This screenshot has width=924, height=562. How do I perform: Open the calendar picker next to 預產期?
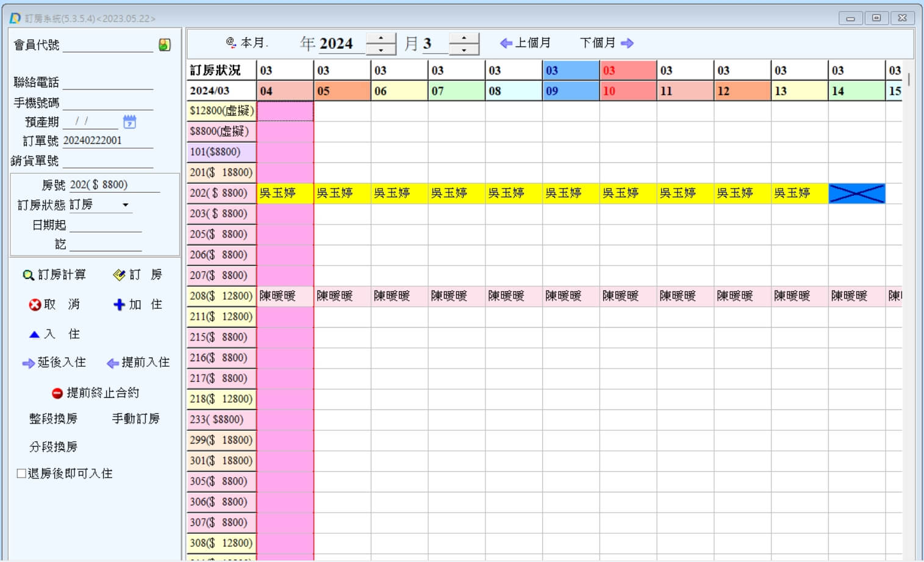pos(129,121)
